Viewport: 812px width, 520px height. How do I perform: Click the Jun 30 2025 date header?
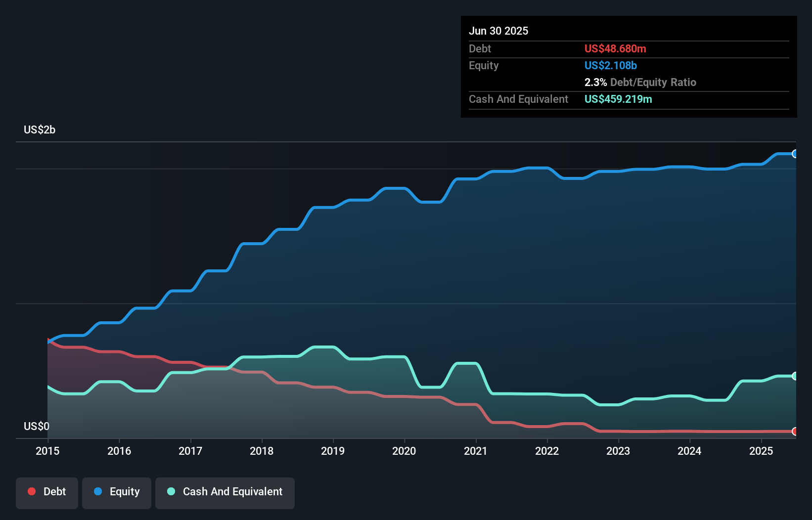coord(498,31)
